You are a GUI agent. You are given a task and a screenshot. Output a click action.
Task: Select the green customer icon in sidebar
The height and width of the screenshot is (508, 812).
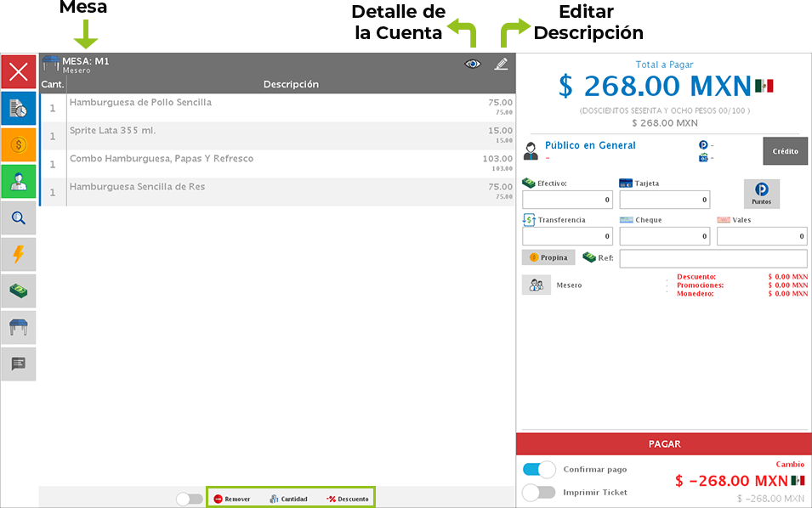click(x=19, y=182)
